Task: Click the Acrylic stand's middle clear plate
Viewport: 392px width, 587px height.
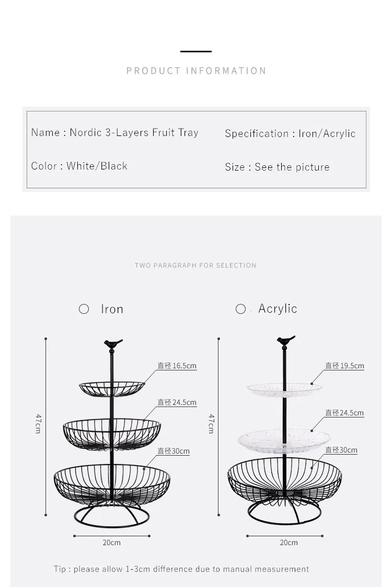Action: click(x=284, y=441)
